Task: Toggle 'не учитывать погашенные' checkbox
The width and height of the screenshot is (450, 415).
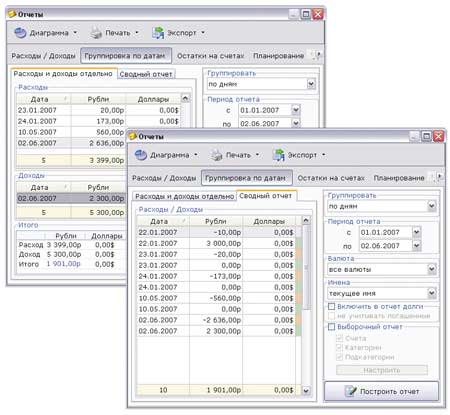Action: pos(331,316)
